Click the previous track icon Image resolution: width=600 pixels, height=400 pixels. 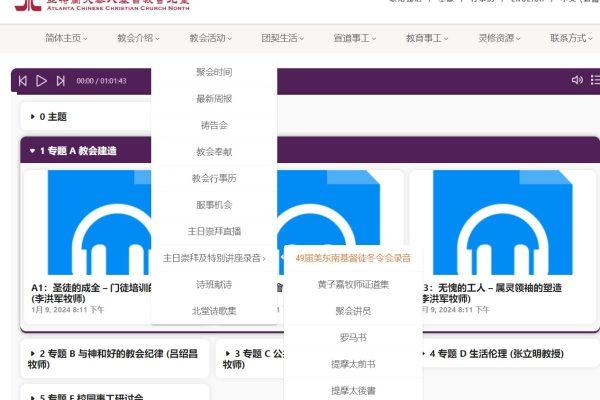coord(23,80)
